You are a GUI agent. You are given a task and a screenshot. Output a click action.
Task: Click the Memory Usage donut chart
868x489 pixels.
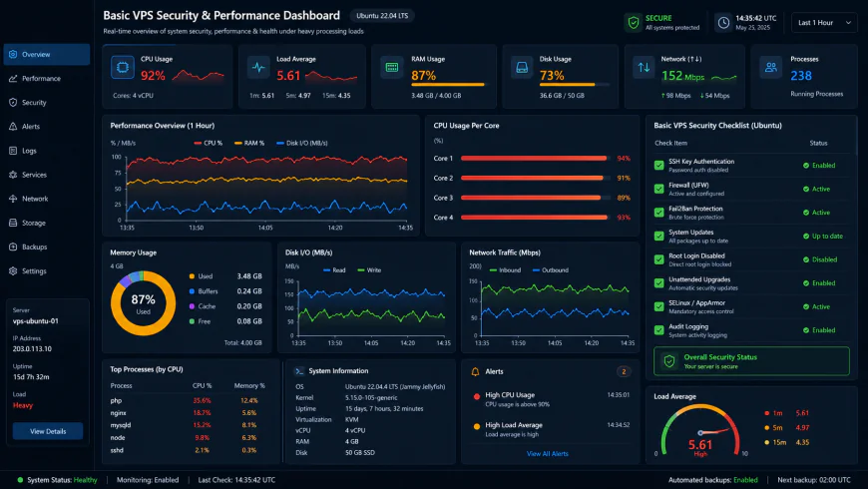click(x=143, y=303)
